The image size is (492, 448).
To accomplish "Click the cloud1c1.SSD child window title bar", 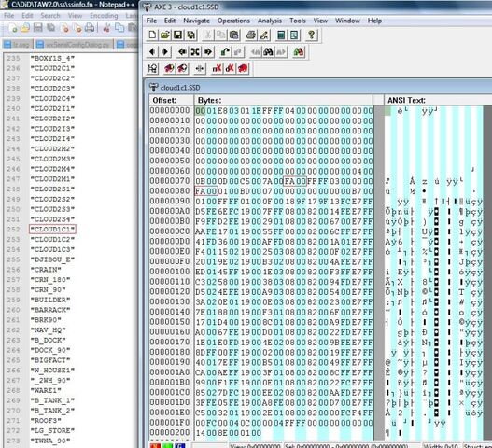I will point(318,87).
